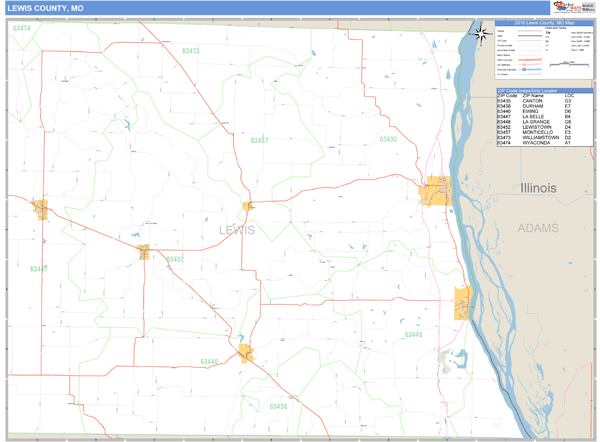Click the Monticello city area marker

coord(247,206)
